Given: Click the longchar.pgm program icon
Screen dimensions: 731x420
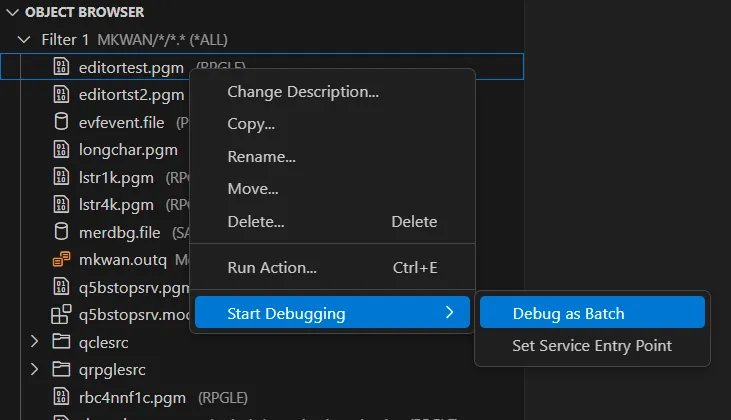Looking at the screenshot, I should point(61,150).
